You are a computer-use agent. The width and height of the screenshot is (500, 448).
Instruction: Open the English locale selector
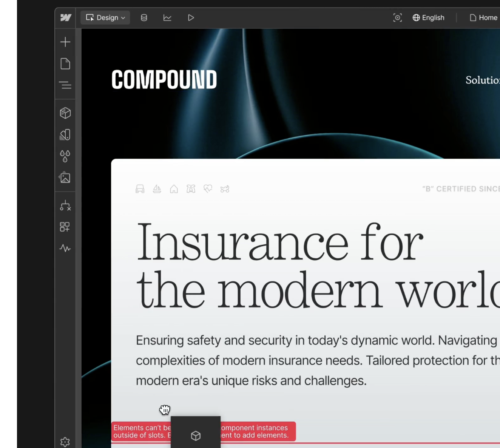pyautogui.click(x=429, y=18)
